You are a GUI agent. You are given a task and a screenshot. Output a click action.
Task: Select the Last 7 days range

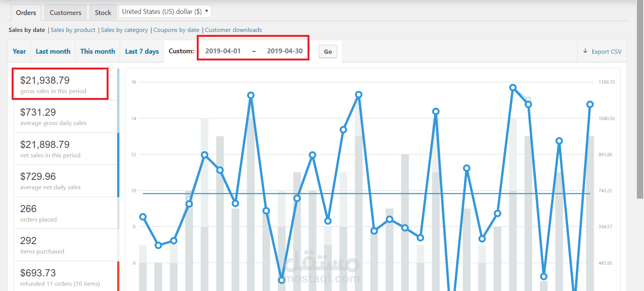tap(142, 51)
